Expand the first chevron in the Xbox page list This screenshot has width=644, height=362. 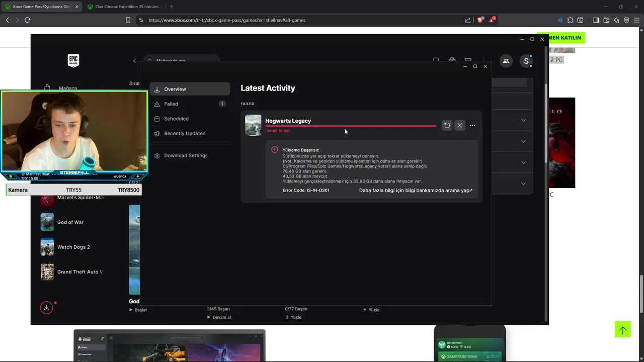(523, 120)
